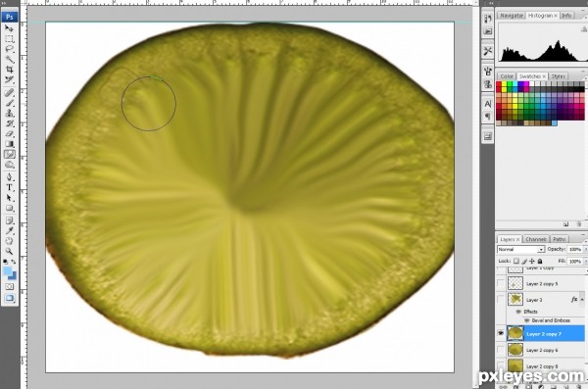The width and height of the screenshot is (588, 389).
Task: Open the Tool Presets dock icon
Action: tap(487, 51)
